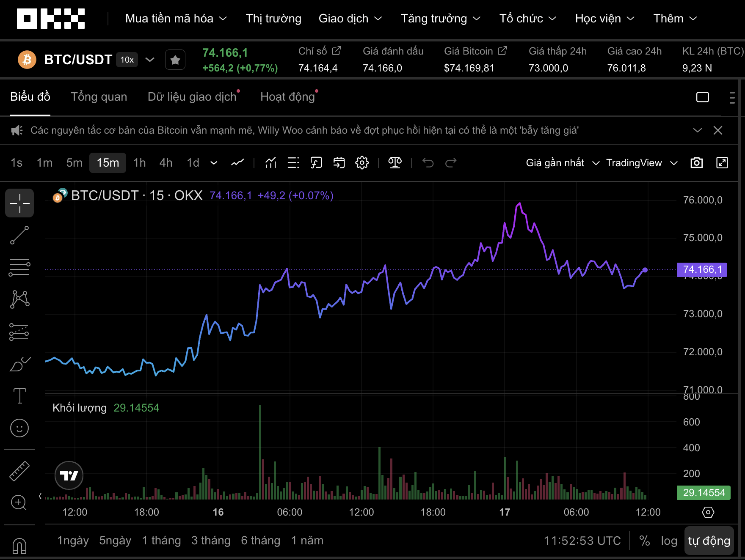
Task: Open the indicators icon in toolbar
Action: [x=271, y=163]
